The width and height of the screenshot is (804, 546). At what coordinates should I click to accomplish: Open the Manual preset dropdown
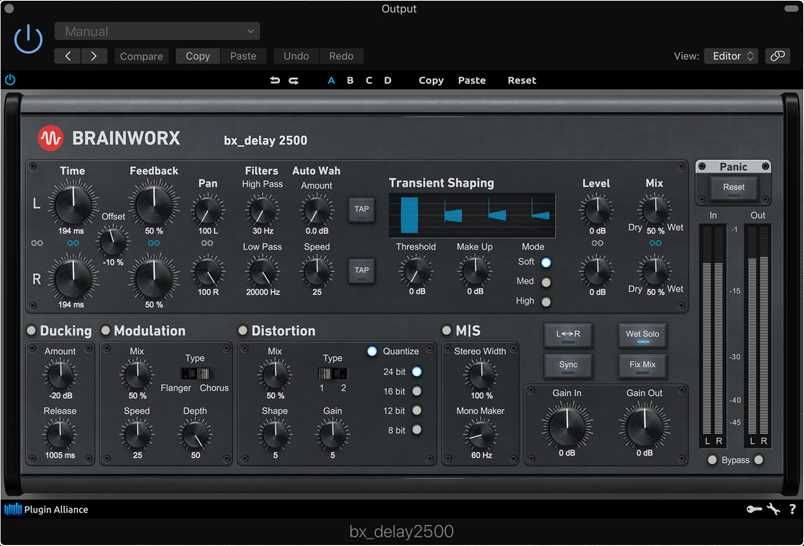click(x=157, y=32)
